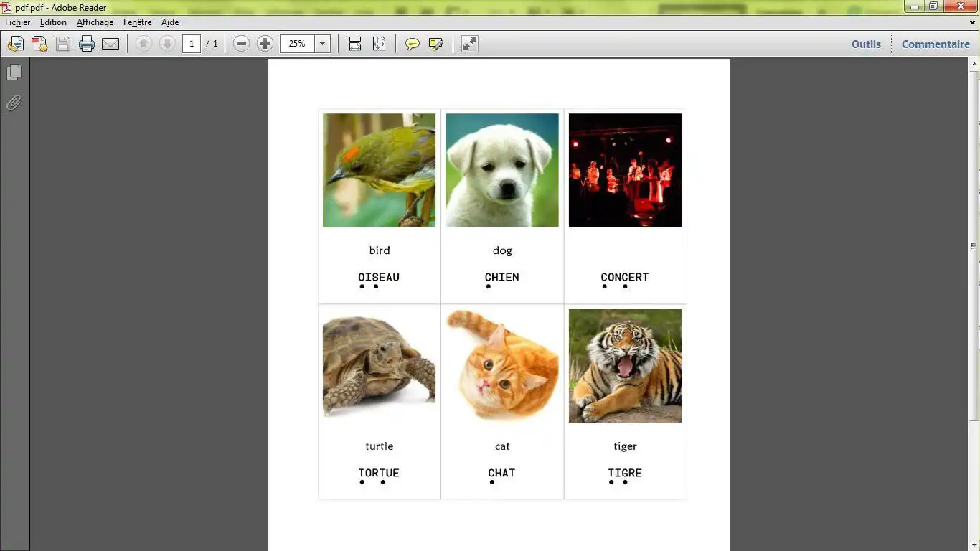Zoom in with the plus icon
Viewport: 980px width, 551px height.
point(265,43)
